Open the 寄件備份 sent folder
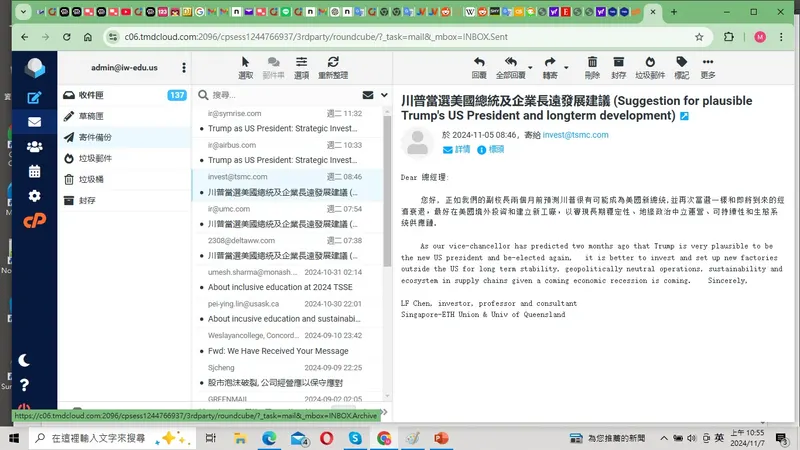The height and width of the screenshot is (450, 800). pyautogui.click(x=124, y=137)
